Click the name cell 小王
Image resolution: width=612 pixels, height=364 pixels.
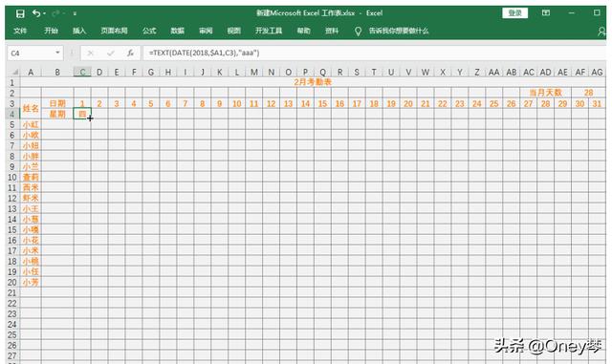coord(31,208)
